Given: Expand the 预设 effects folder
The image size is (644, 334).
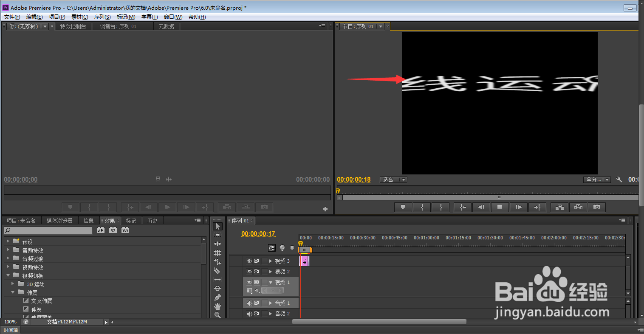Looking at the screenshot, I should click(8, 241).
